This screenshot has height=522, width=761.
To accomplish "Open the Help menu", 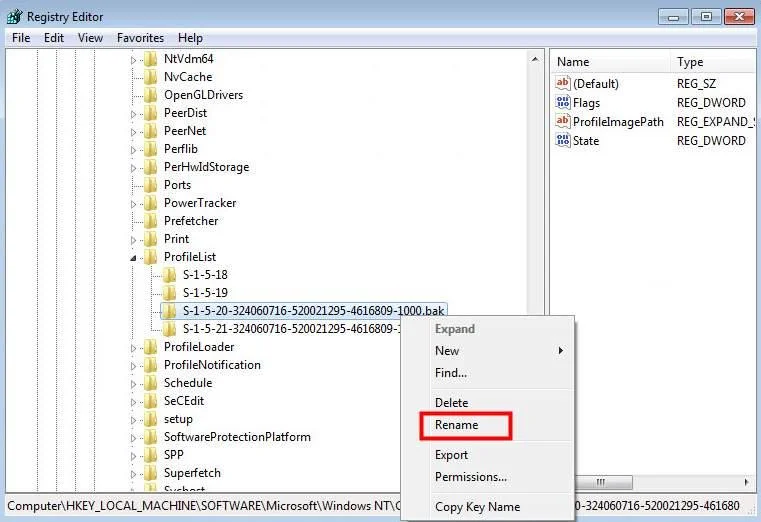I will (x=190, y=38).
